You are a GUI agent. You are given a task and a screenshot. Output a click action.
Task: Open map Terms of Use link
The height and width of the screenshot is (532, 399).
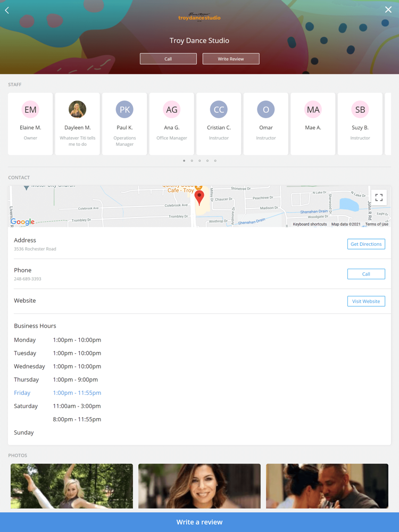tap(377, 225)
